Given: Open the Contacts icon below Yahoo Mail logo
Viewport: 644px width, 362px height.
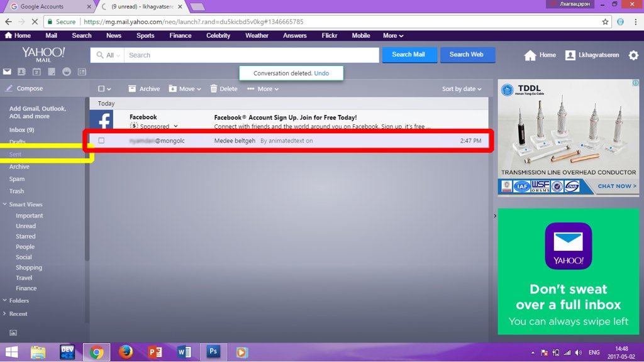Looking at the screenshot, I should pos(22,72).
